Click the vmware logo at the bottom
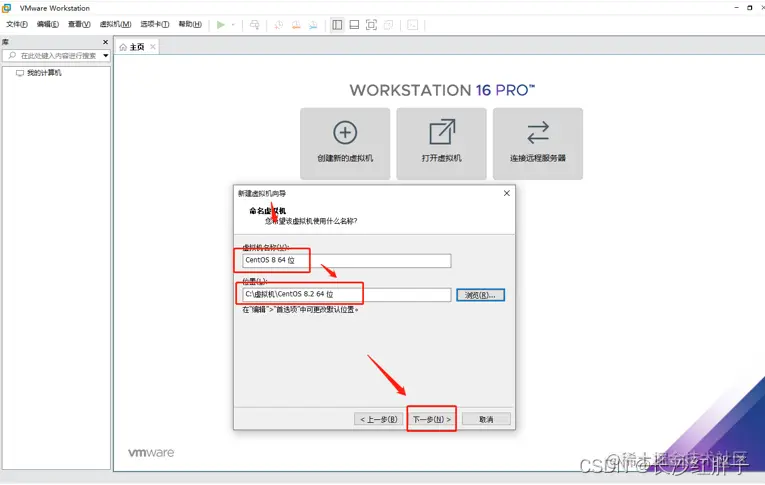Image resolution: width=765 pixels, height=485 pixels. [151, 453]
